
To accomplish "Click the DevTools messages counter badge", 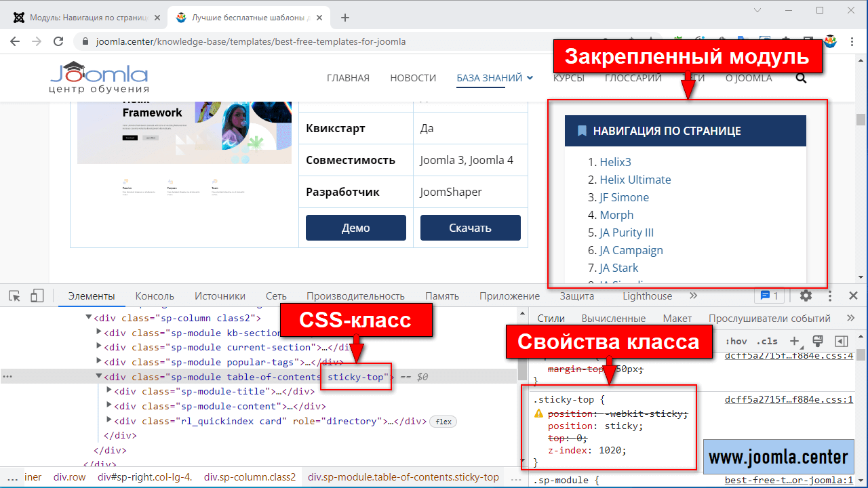I will [x=769, y=296].
